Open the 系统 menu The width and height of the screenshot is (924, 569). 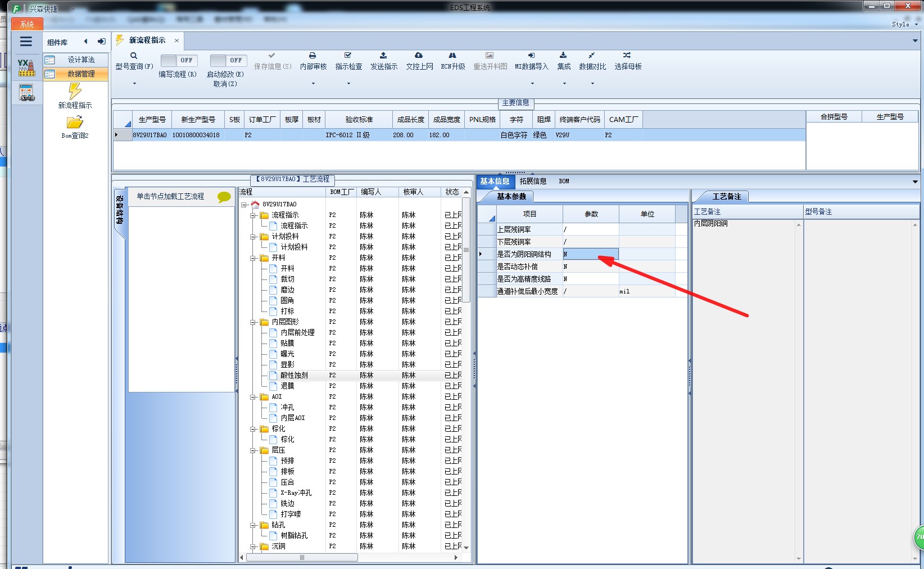pyautogui.click(x=26, y=24)
